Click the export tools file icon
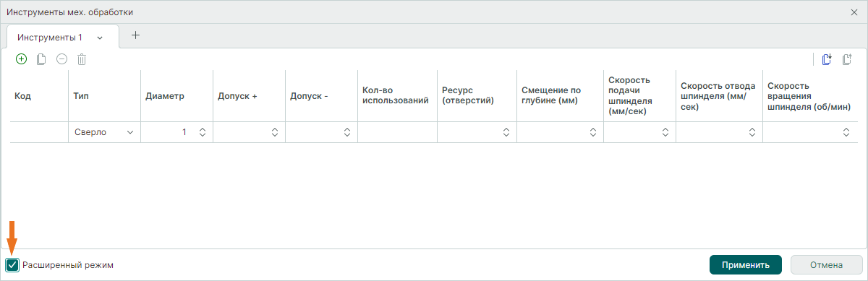Image resolution: width=868 pixels, height=281 pixels. pos(847,59)
